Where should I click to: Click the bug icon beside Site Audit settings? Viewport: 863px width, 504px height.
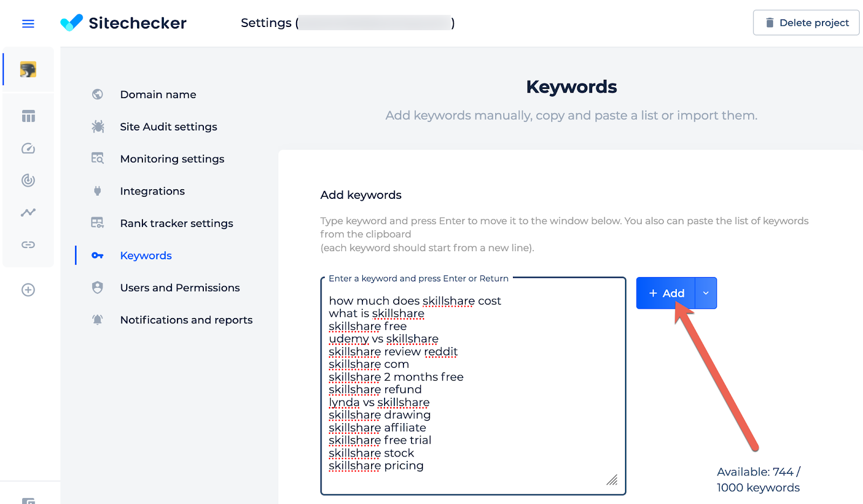coord(98,127)
